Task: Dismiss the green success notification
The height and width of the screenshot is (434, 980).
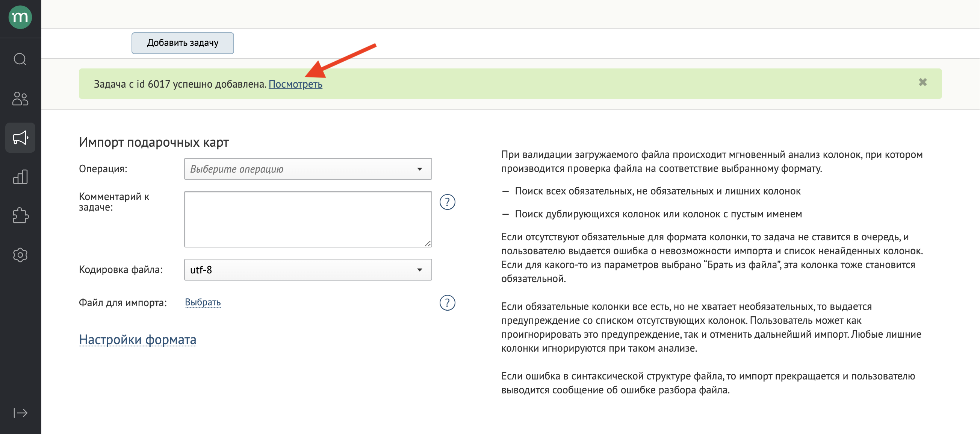Action: pyautogui.click(x=923, y=82)
